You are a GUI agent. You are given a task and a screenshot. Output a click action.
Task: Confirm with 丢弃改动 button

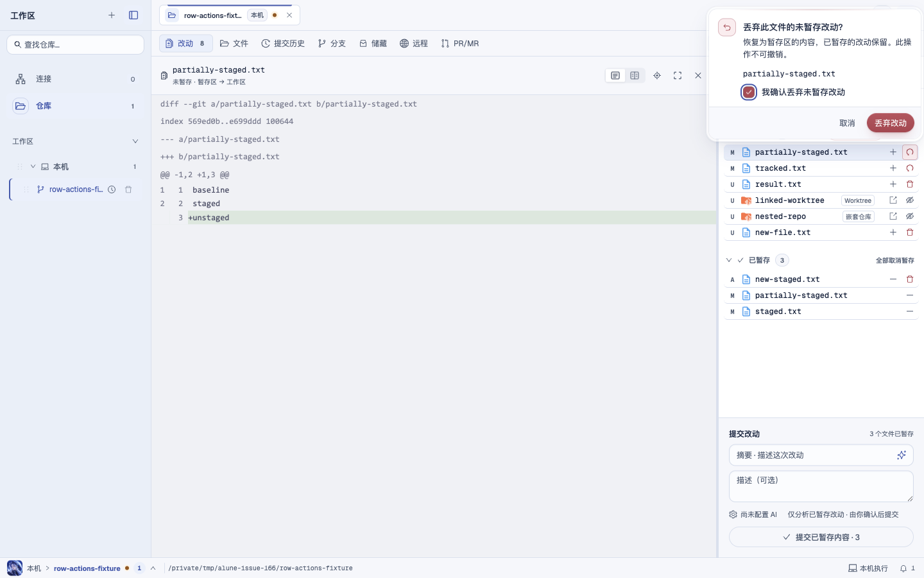891,123
